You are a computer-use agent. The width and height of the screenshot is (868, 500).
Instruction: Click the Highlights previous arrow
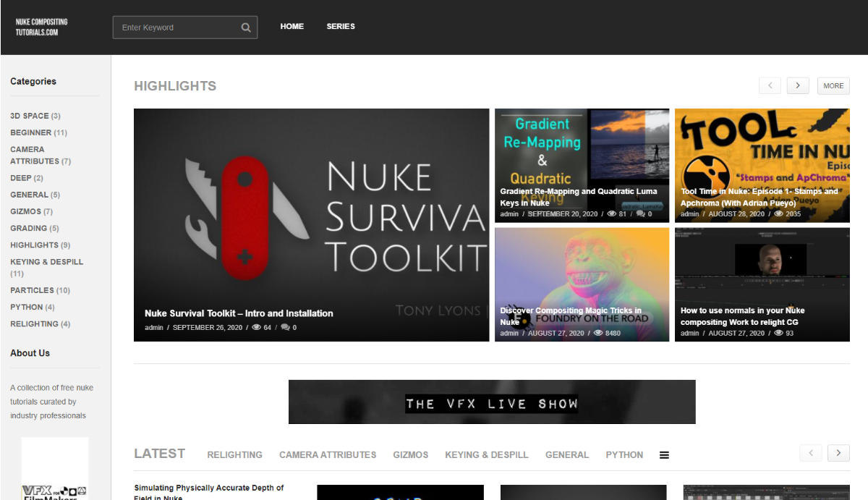click(770, 85)
